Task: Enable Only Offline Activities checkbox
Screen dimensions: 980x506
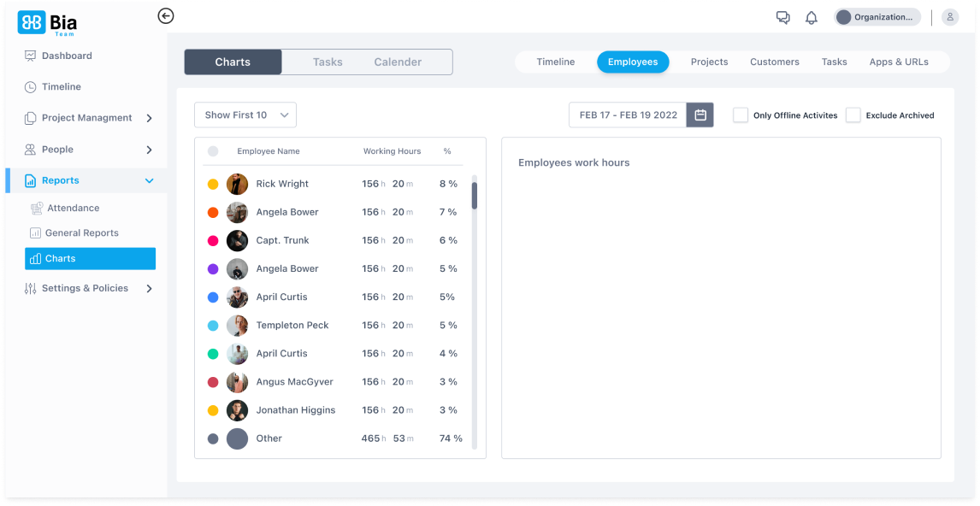Action: (x=741, y=115)
